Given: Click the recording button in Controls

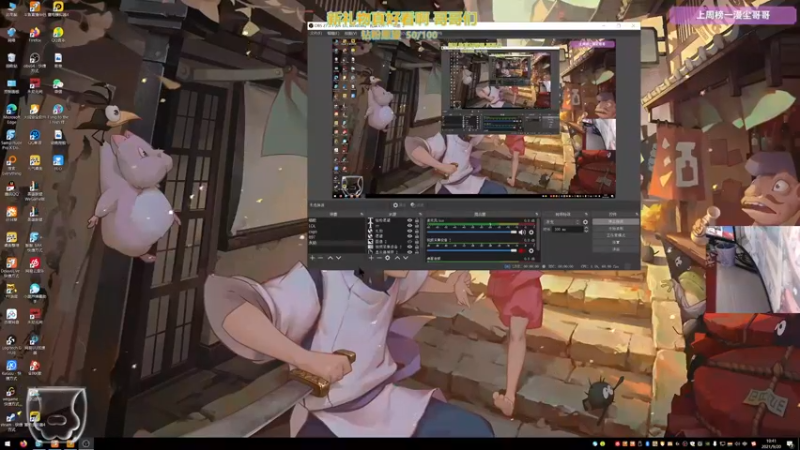Looking at the screenshot, I should [x=616, y=228].
